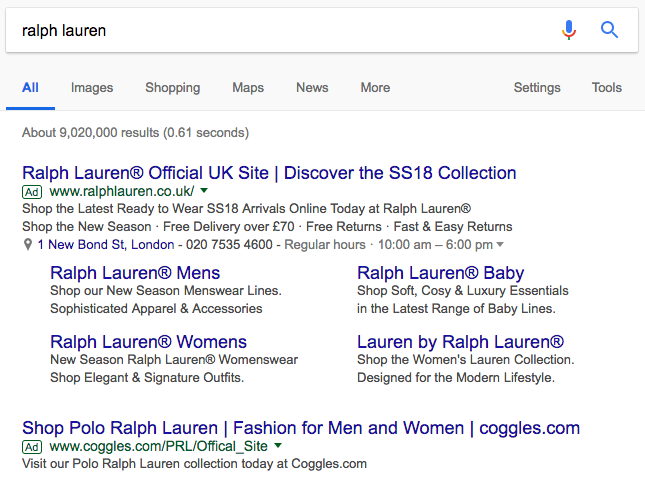Click in the ralph lauren search field
Viewport: 645px width, 492px height.
pos(284,30)
